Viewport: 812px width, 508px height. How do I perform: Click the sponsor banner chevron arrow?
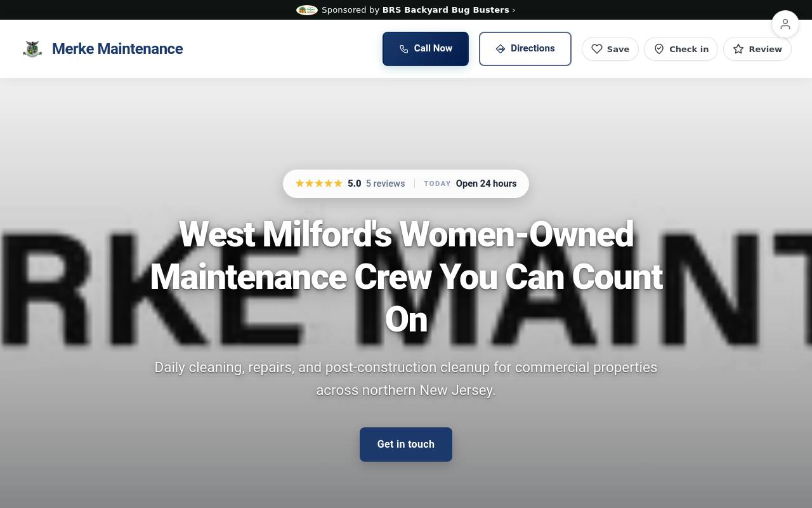(513, 10)
